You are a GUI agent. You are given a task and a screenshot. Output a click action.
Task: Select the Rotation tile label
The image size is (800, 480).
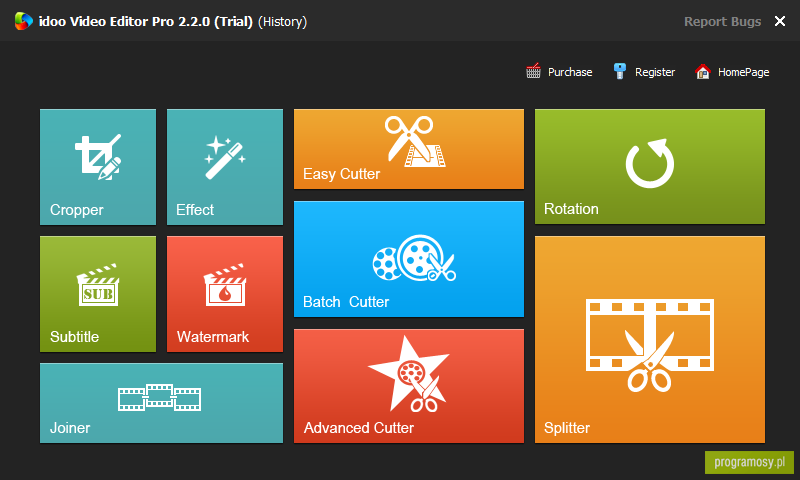pos(571,209)
